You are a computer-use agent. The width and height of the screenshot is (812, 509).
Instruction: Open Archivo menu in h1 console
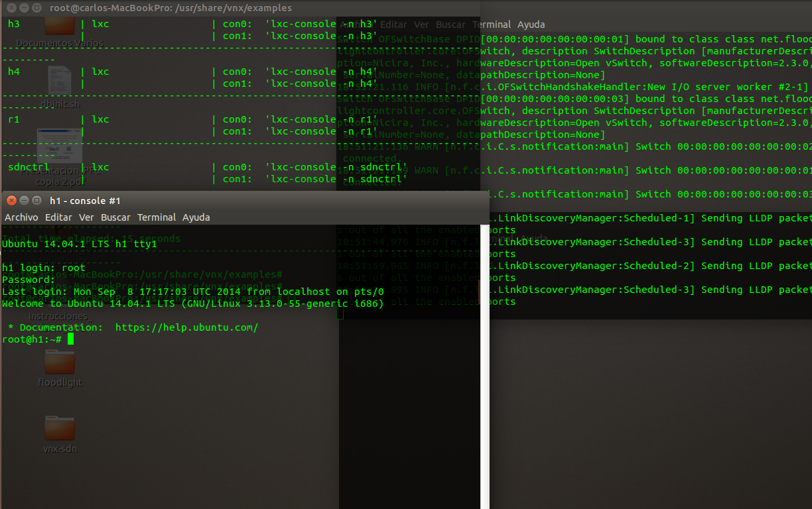click(21, 217)
